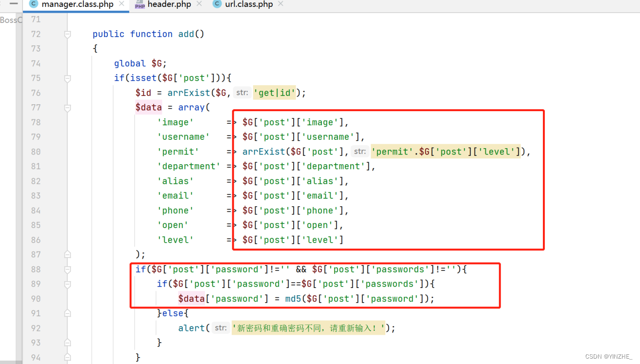Close the manager.class.php tab
640x364 pixels.
(121, 4)
